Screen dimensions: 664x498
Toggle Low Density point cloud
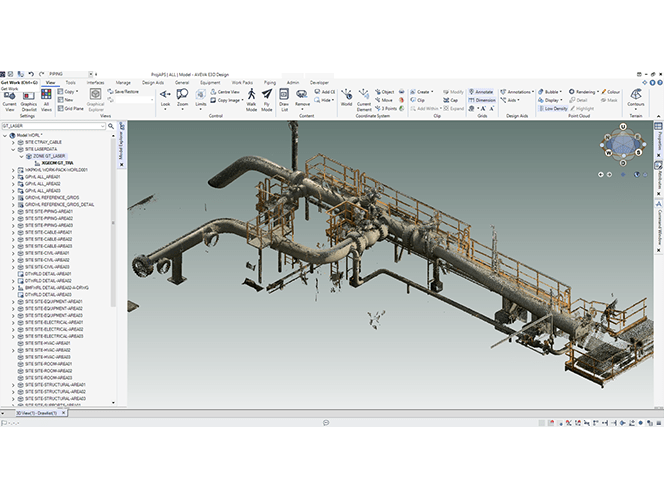[x=553, y=108]
